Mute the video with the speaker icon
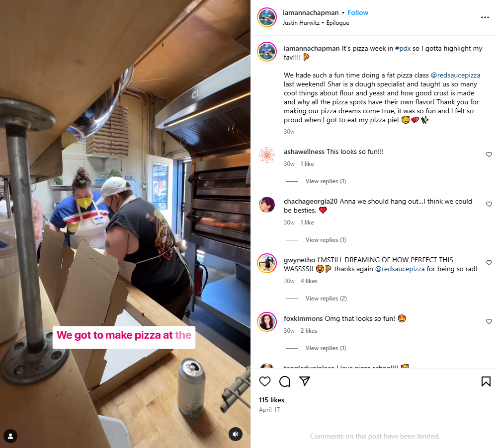The width and height of the screenshot is (497, 448). 236,434
